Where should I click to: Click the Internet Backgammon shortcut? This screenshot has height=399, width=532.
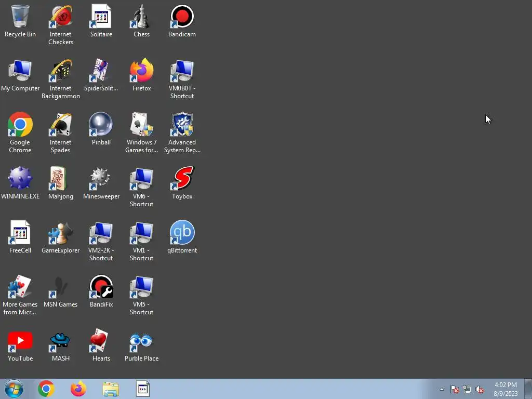coord(61,79)
